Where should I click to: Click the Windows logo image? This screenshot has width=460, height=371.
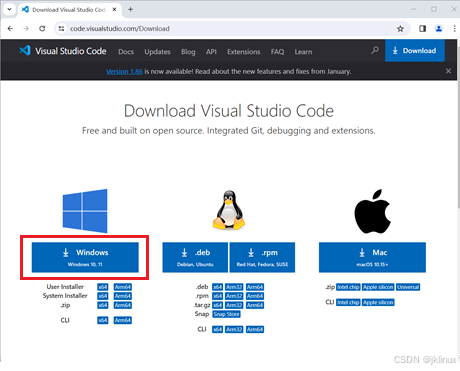pos(85,211)
